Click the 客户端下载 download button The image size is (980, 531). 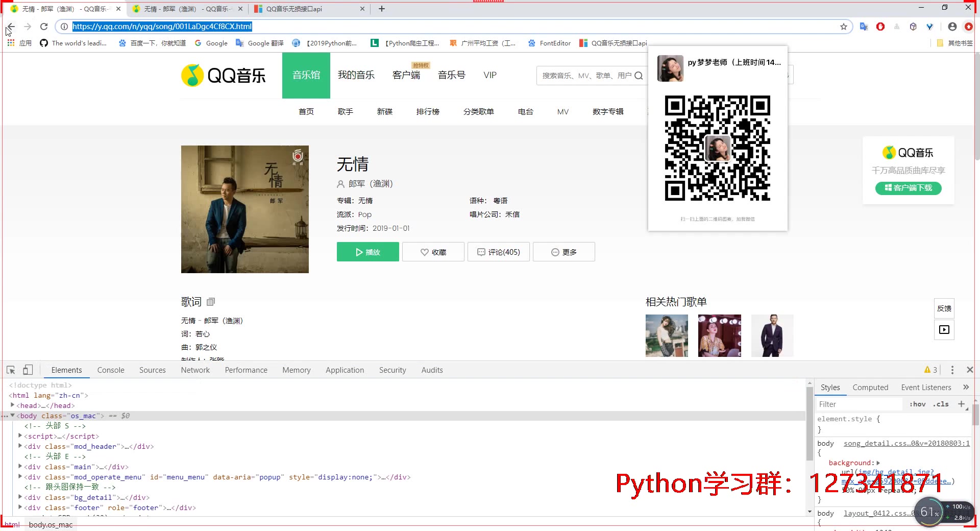tap(909, 188)
